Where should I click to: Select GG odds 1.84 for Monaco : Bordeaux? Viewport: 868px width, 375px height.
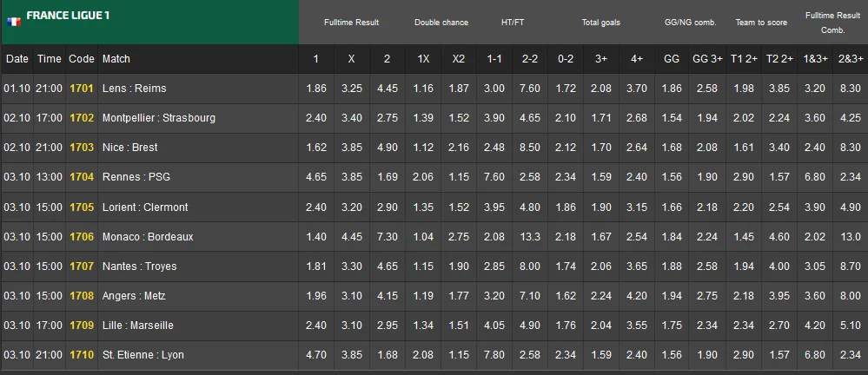point(672,236)
